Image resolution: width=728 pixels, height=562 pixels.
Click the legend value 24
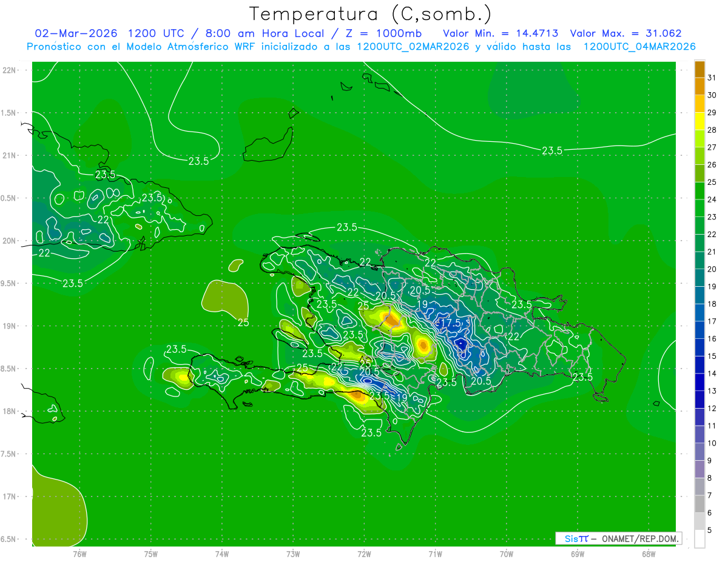coord(712,199)
